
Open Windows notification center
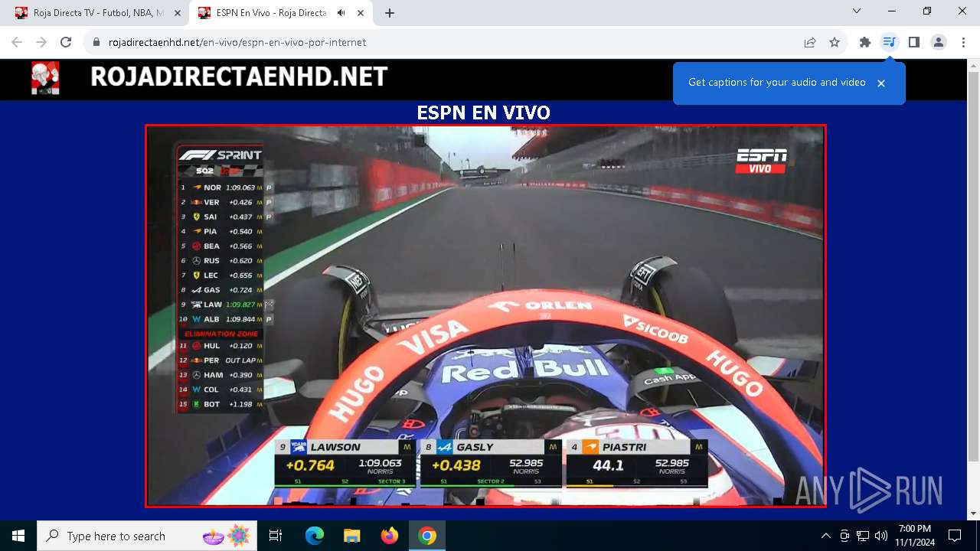coord(955,536)
